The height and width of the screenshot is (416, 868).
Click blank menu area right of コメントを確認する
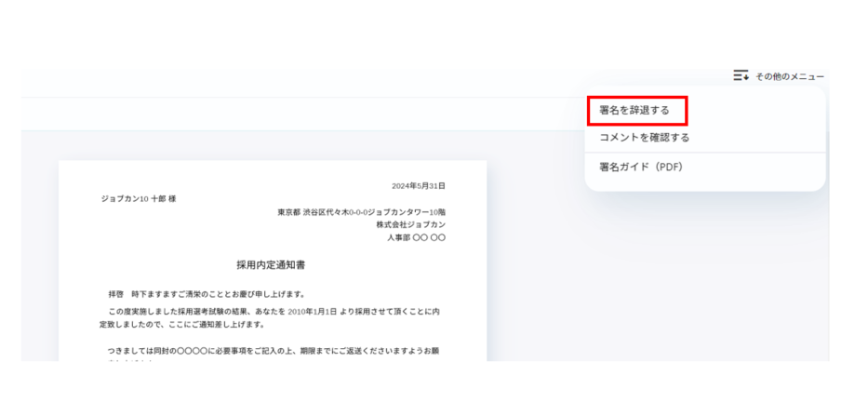(x=763, y=138)
